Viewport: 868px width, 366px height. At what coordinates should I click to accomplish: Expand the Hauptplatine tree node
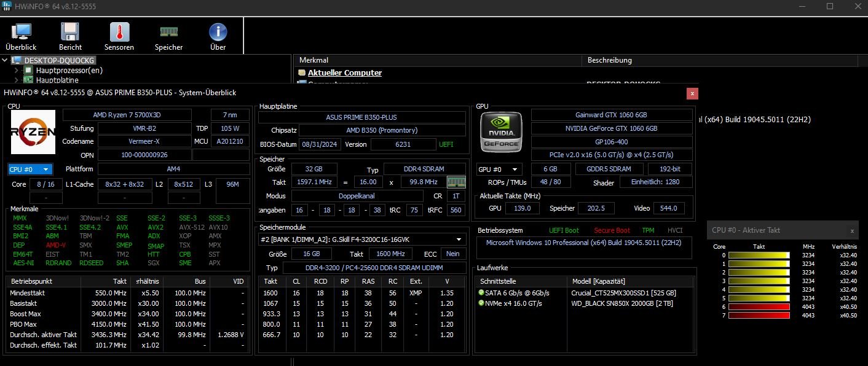tap(17, 80)
